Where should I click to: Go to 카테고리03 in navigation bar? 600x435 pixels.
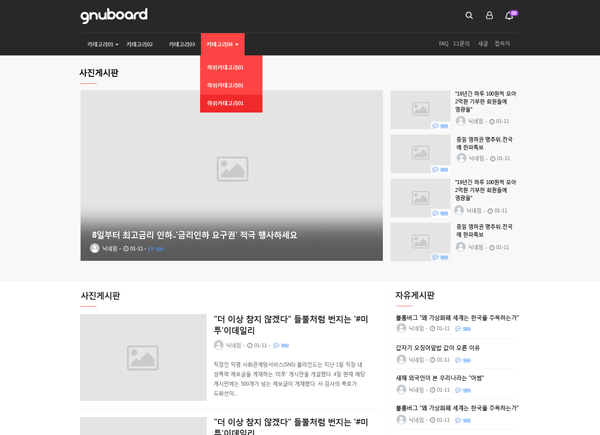click(181, 44)
